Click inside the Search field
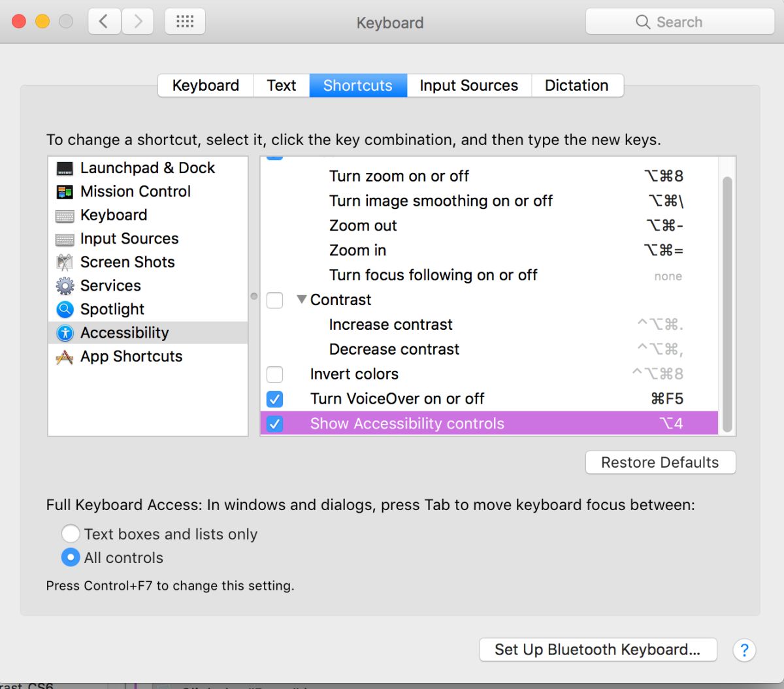This screenshot has width=784, height=689. pos(680,22)
